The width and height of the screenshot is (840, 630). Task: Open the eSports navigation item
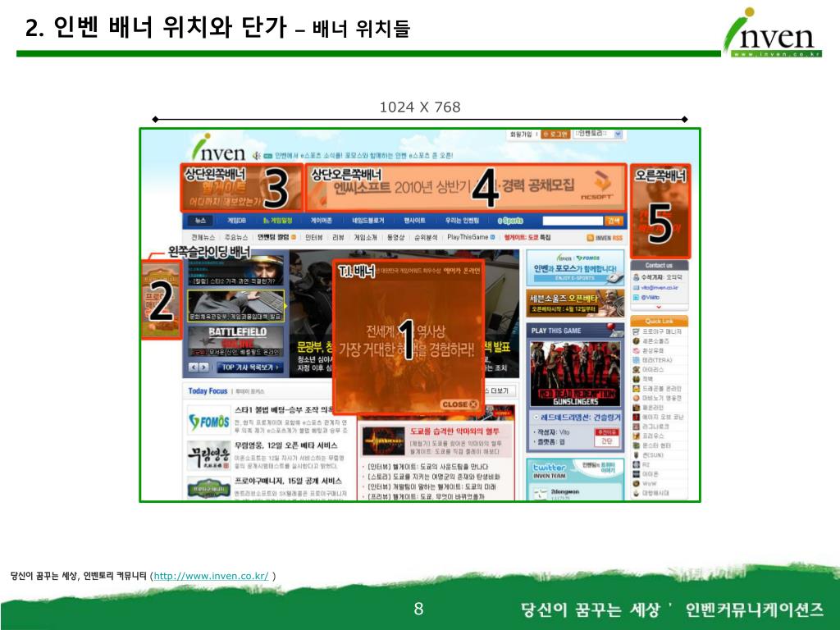510,221
